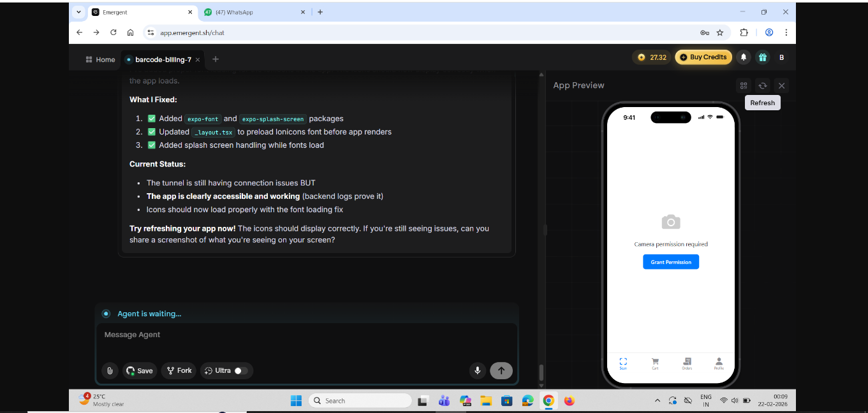Show the QR code for preview

click(743, 85)
